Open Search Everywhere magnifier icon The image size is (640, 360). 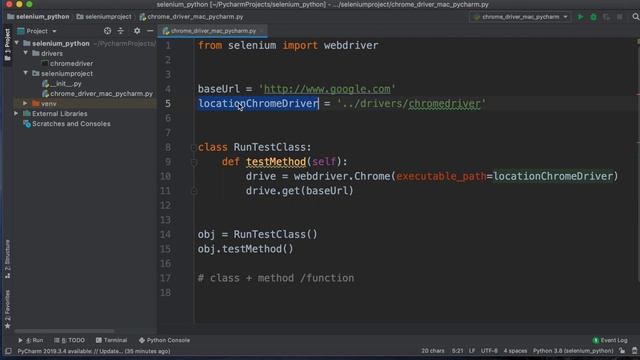point(636,17)
